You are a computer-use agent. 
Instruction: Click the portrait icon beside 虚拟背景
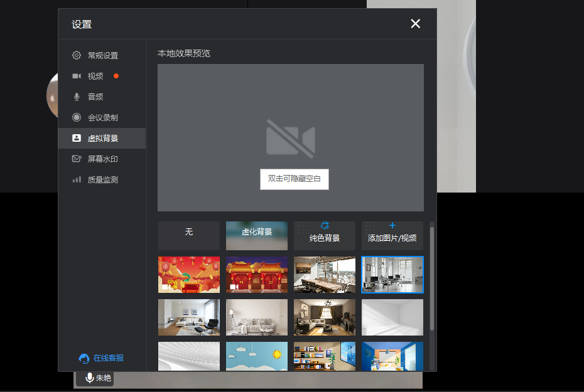(77, 138)
